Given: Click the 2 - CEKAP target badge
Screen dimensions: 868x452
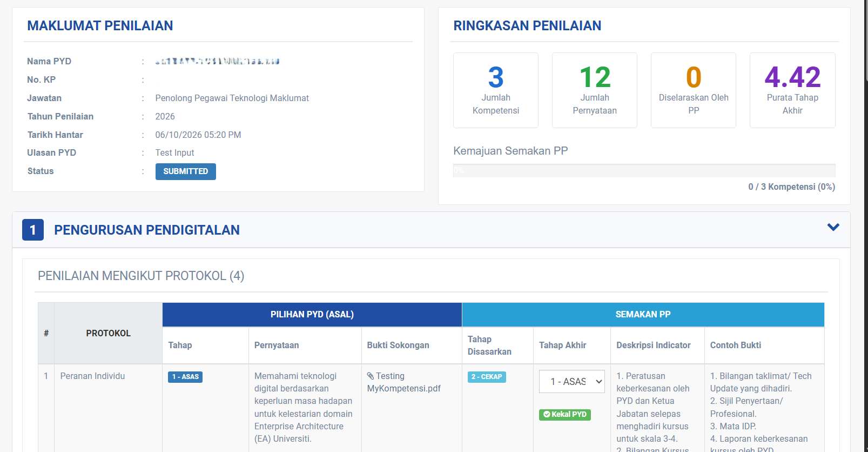Looking at the screenshot, I should click(487, 377).
